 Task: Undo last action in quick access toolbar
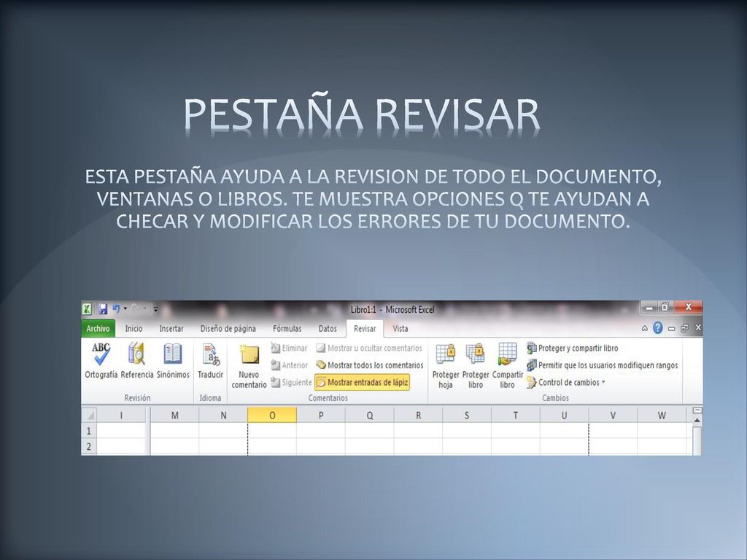coord(116,309)
